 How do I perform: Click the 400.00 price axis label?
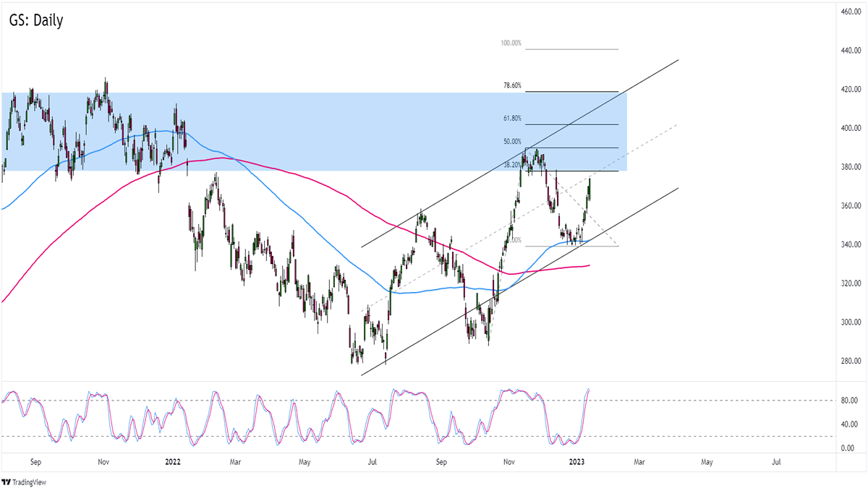tap(843, 129)
